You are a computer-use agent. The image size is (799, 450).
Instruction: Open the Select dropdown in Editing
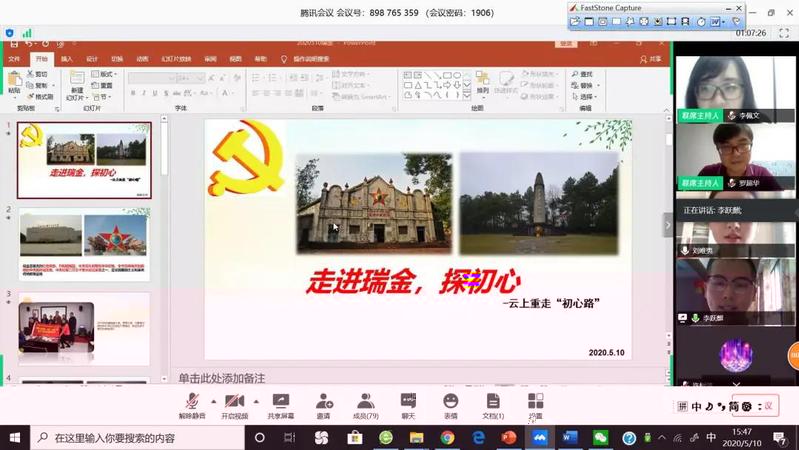coord(584,96)
